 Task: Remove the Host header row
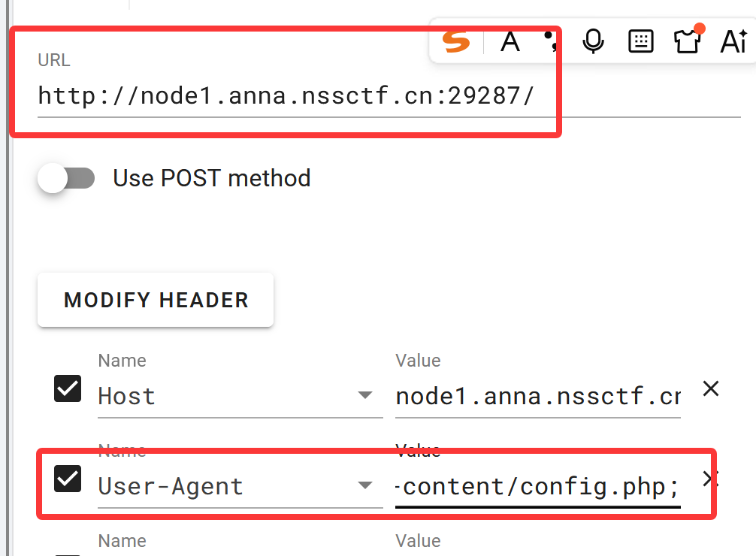click(x=710, y=388)
